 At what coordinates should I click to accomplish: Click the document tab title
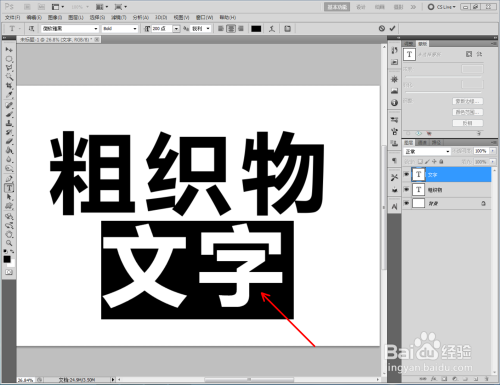[55, 40]
